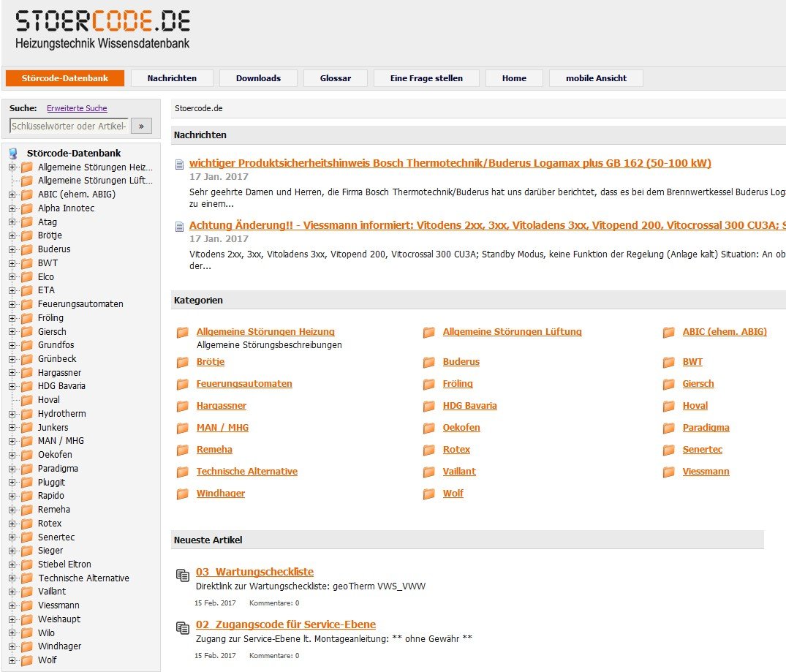The width and height of the screenshot is (786, 672).
Task: Expand the Allgemeine Störungen Heiz... tree node
Action: point(12,167)
